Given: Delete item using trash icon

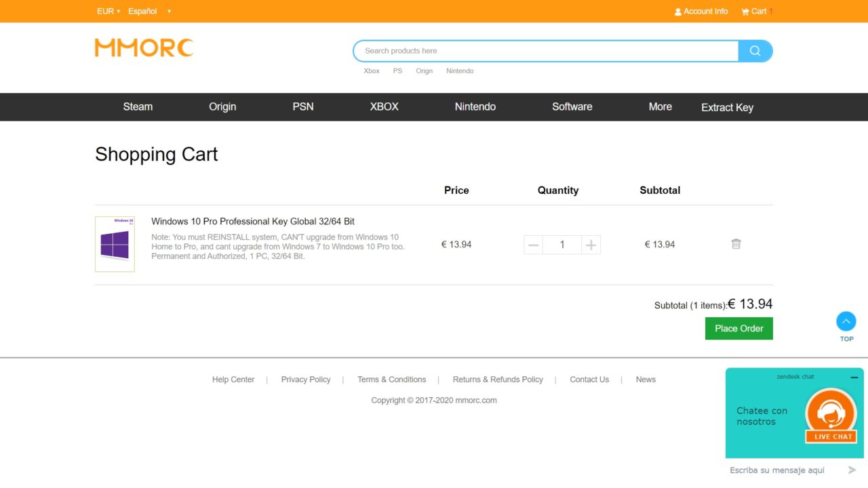Looking at the screenshot, I should pos(736,244).
